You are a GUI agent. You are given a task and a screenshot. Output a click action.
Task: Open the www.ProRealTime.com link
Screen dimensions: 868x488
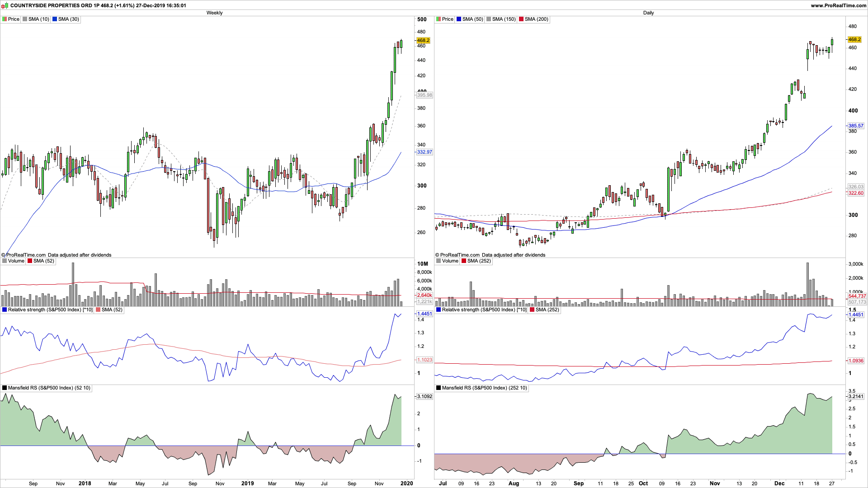coord(838,5)
